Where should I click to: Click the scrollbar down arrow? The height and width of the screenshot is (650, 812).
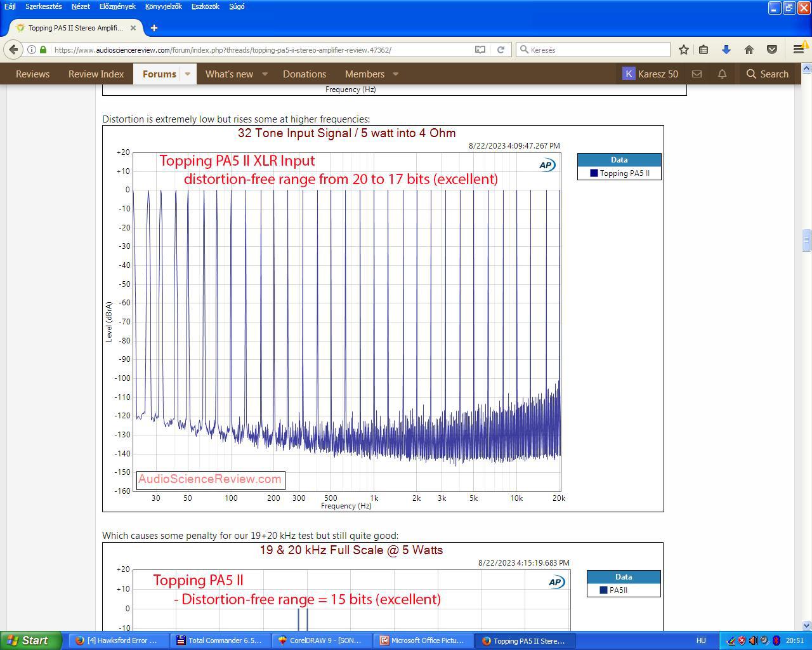tap(806, 625)
